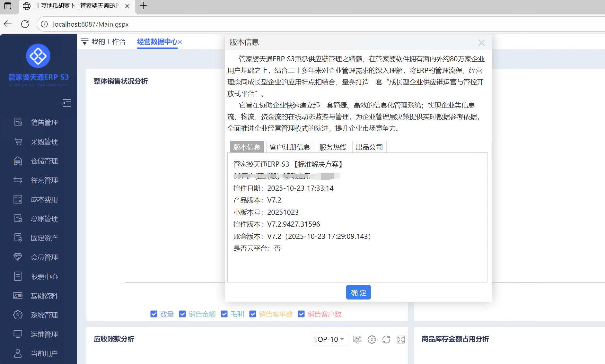Switch to 客户注册信息 tab
This screenshot has height=364, width=605.
[290, 147]
